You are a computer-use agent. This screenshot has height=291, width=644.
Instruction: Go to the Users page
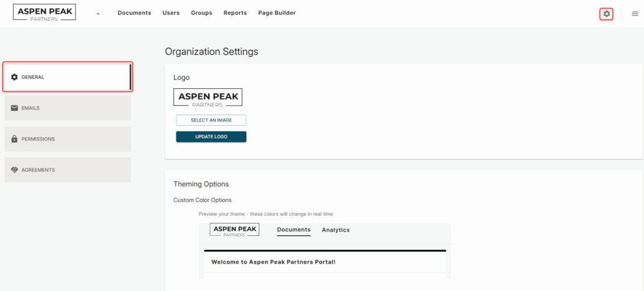pos(171,13)
